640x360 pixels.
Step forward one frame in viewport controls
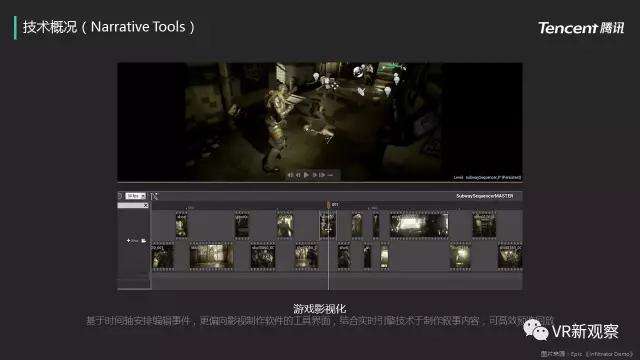point(314,175)
